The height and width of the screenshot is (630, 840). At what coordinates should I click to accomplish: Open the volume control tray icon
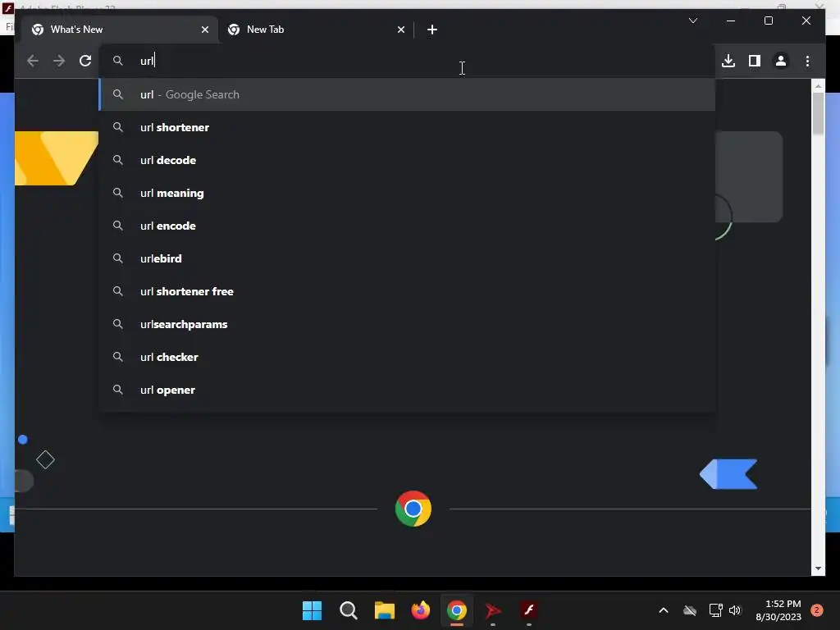(735, 610)
